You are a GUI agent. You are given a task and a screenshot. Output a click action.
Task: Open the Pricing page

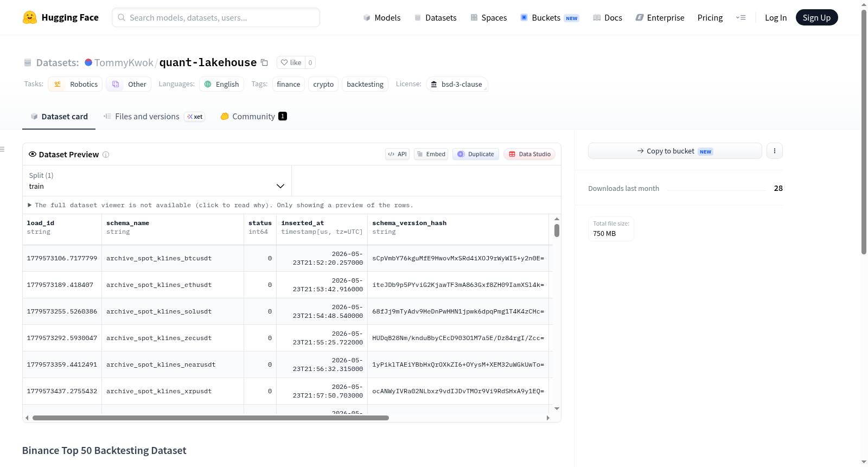point(710,17)
